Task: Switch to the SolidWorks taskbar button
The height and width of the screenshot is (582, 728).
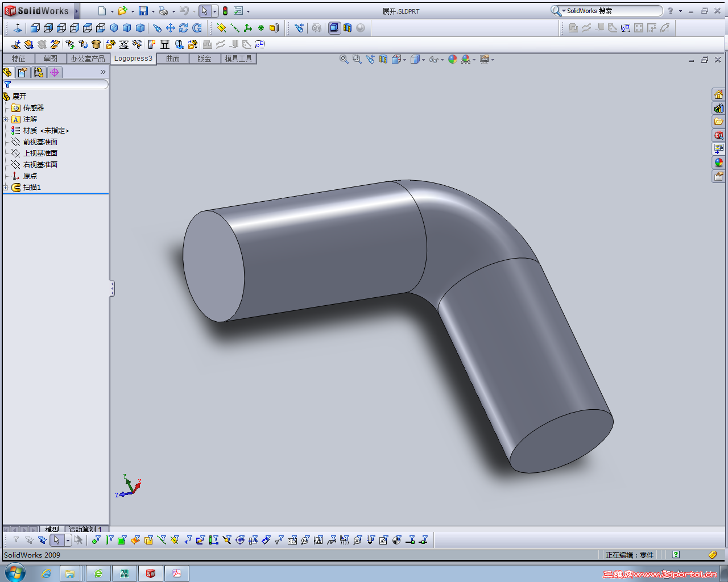Action: click(x=151, y=573)
